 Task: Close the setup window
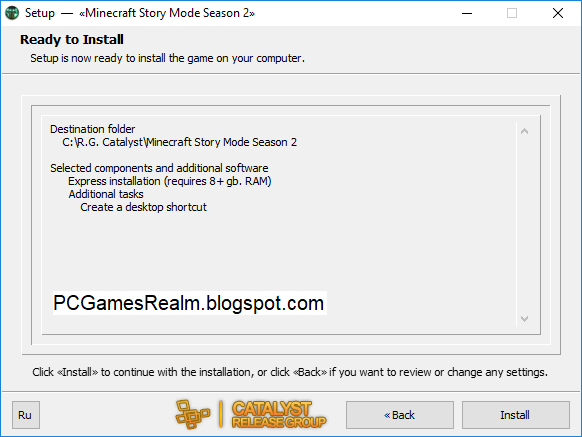(558, 13)
